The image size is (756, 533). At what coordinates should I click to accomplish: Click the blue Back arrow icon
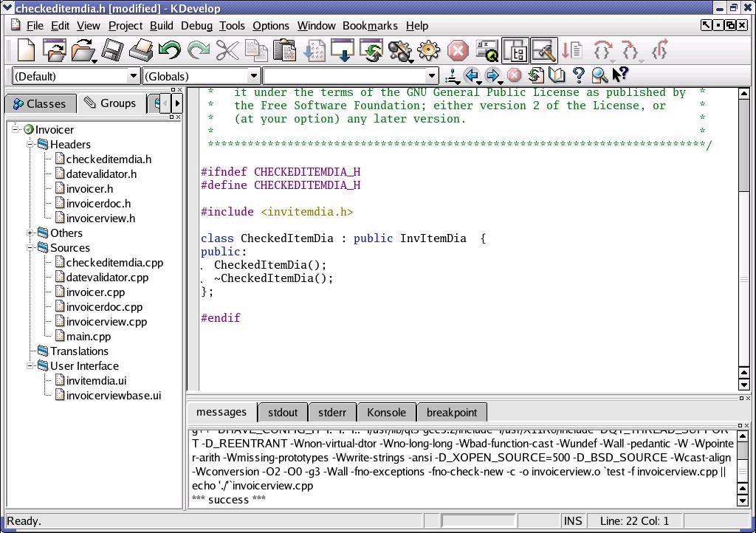click(472, 75)
